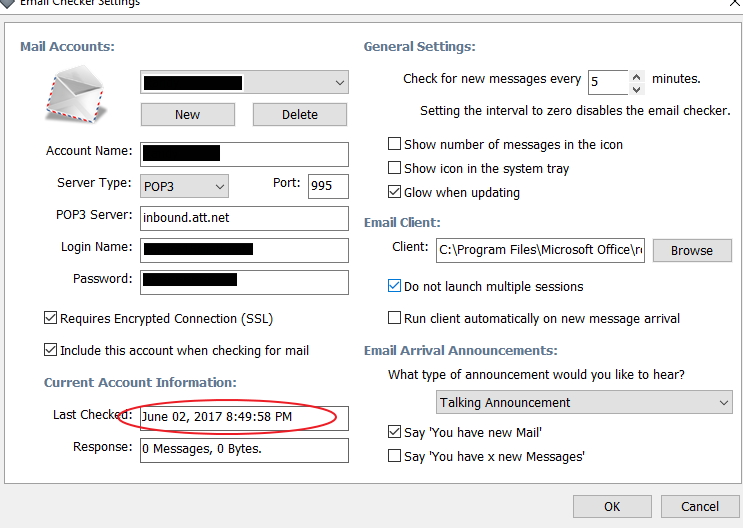Viewport: 743px width, 528px height.
Task: Enable Show number of messages in icon
Action: [395, 145]
